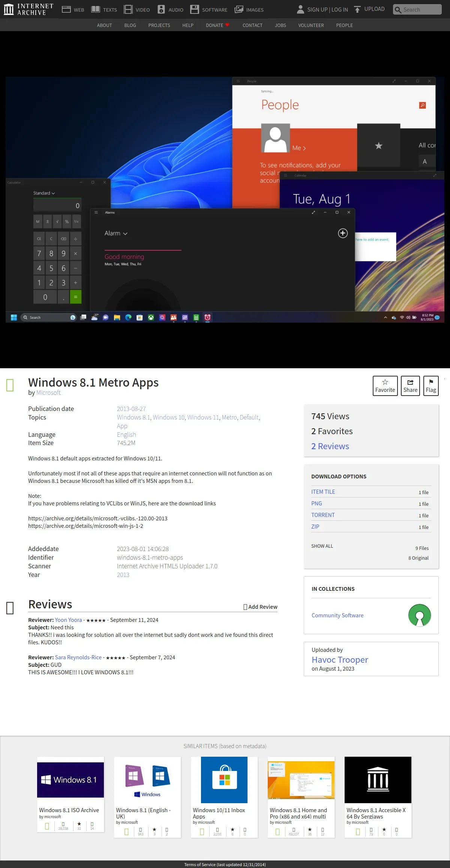The width and height of the screenshot is (450, 868).
Task: Open the Windows 10 topic link
Action: point(169,417)
